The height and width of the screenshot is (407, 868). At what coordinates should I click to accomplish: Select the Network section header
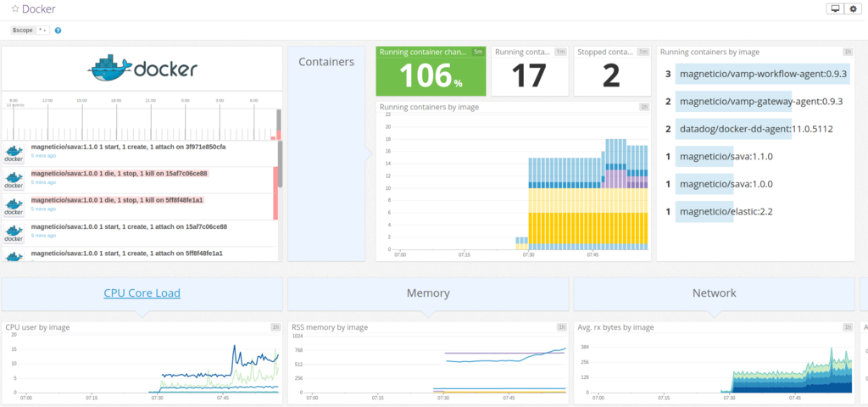pyautogui.click(x=714, y=294)
